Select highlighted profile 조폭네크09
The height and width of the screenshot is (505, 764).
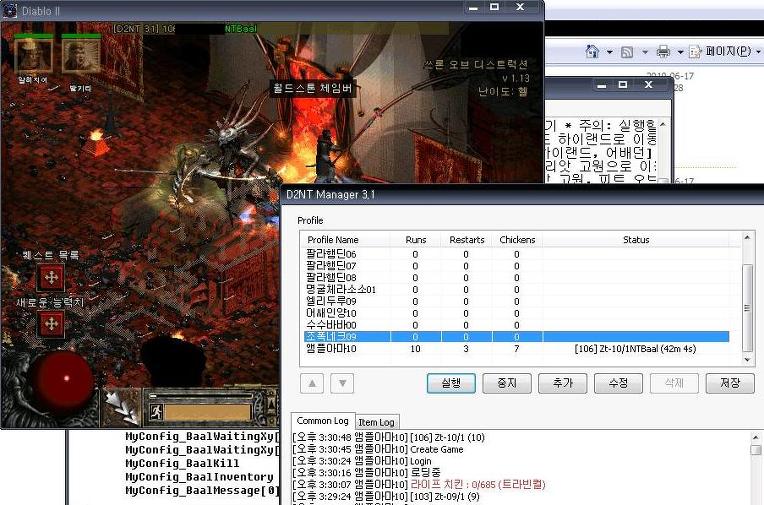516,336
